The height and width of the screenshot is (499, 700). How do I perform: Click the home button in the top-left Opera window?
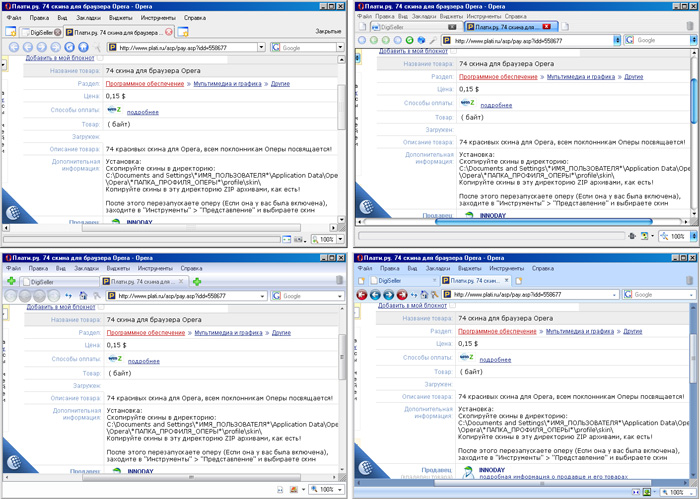tap(83, 47)
